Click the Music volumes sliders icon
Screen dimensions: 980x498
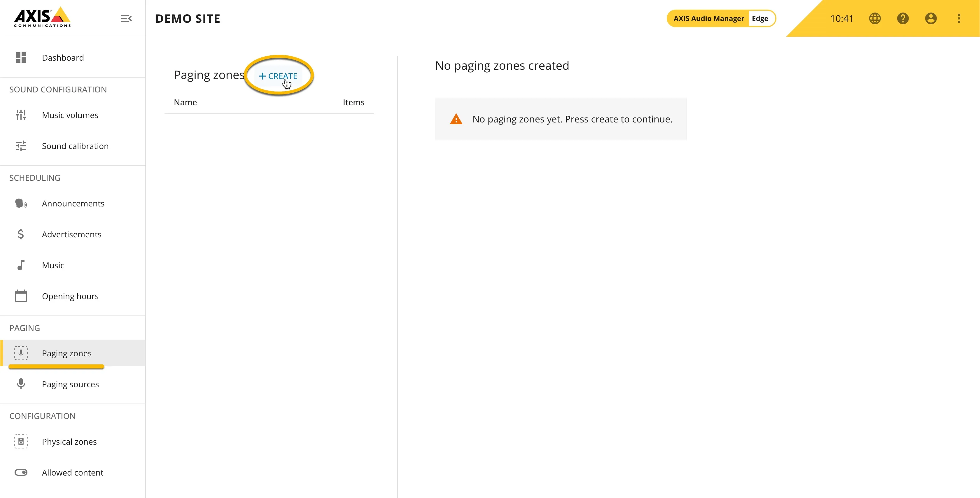pos(21,115)
